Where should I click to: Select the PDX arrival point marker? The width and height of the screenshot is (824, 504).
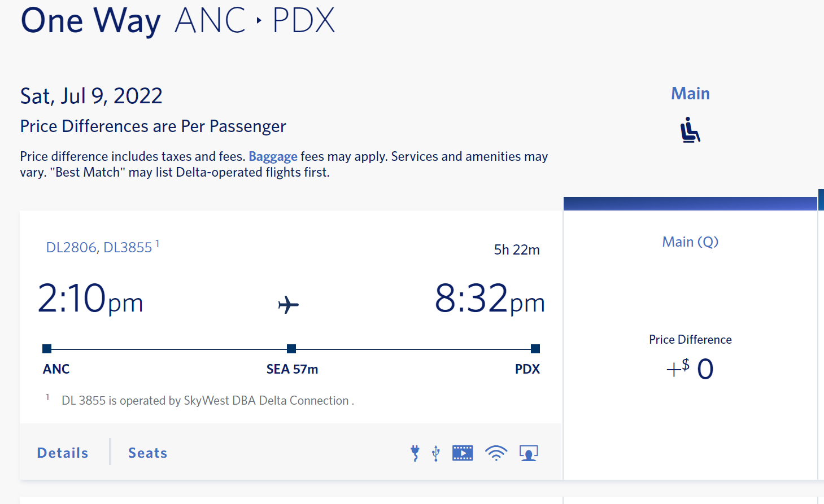click(535, 349)
